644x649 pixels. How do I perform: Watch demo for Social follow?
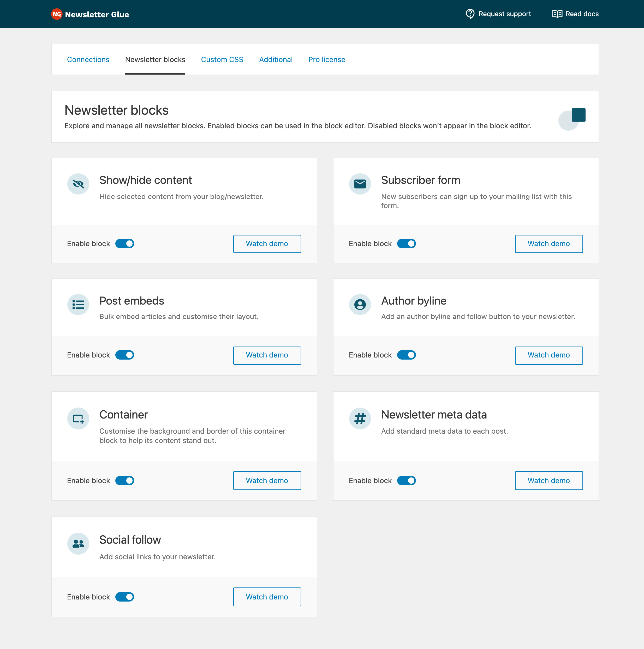point(267,597)
